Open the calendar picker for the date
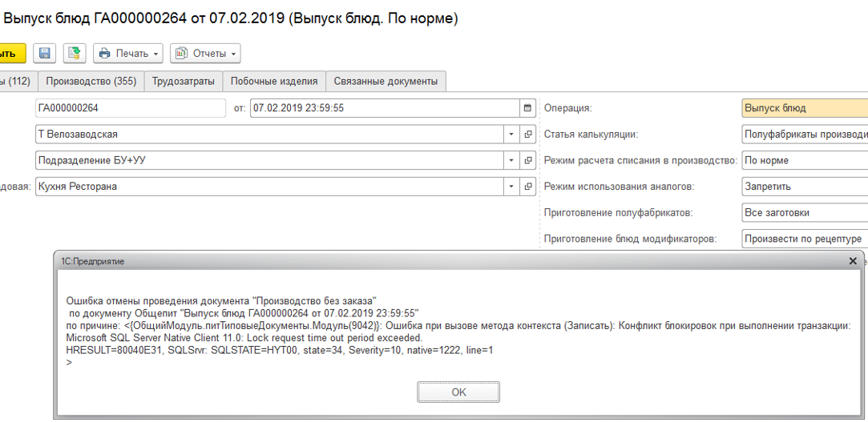The width and height of the screenshot is (868, 422). pos(528,108)
